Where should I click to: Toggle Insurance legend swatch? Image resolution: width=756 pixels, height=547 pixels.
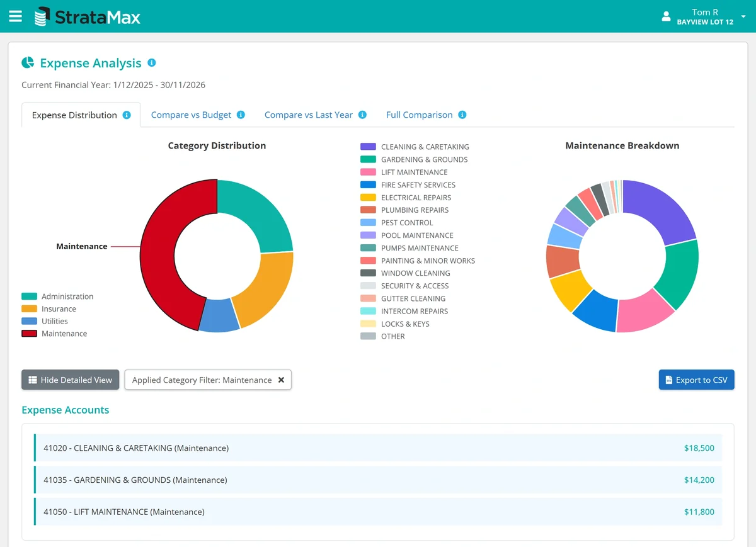click(x=30, y=309)
